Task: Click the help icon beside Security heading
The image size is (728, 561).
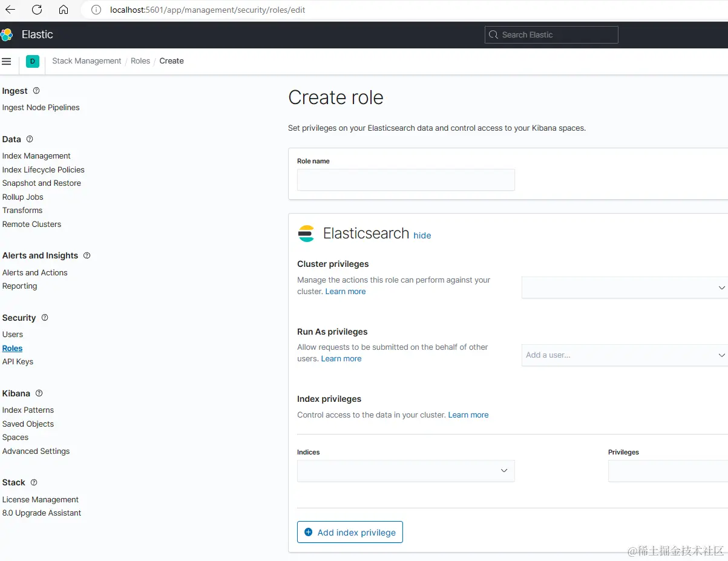Action: click(45, 318)
